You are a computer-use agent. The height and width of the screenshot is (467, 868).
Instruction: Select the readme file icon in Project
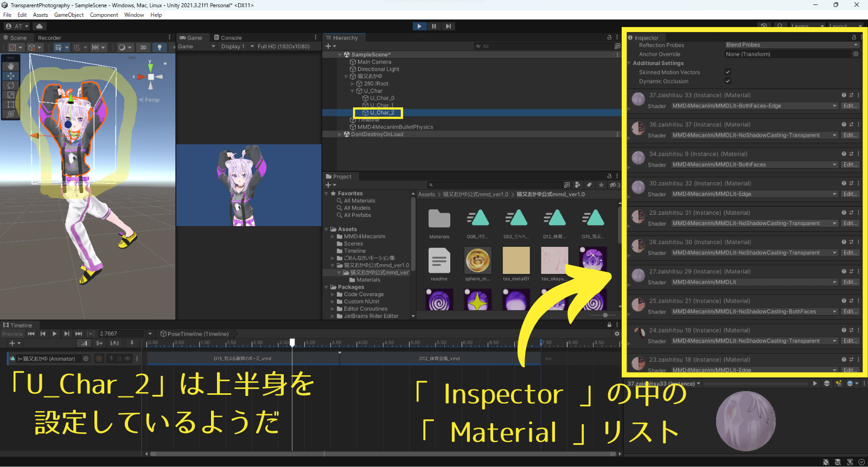(439, 261)
